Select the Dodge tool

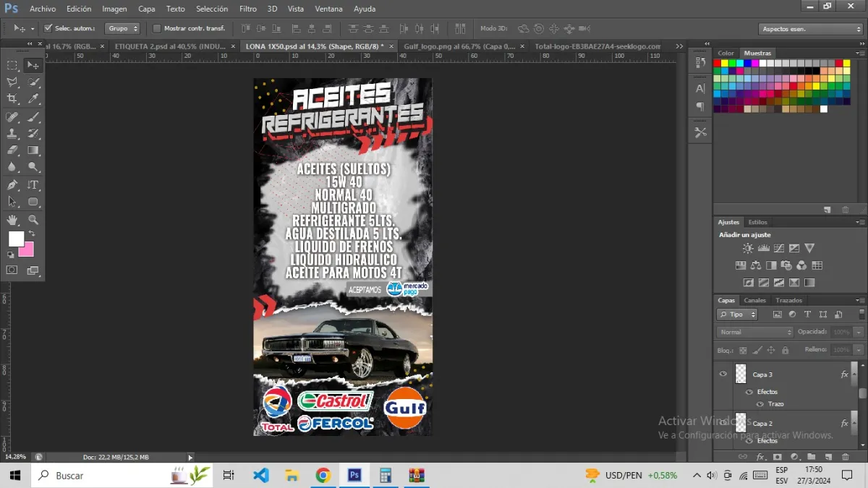[33, 167]
